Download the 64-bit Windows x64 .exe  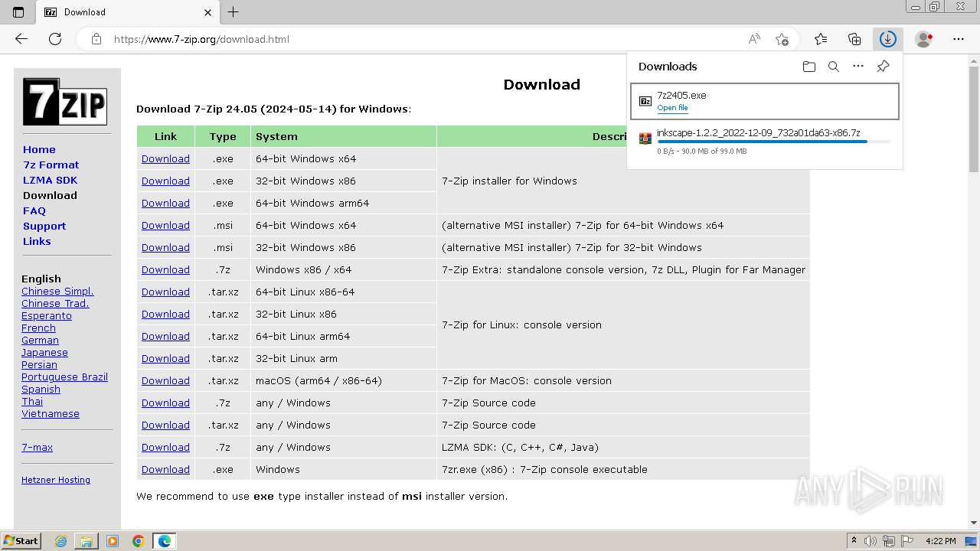coord(165,158)
